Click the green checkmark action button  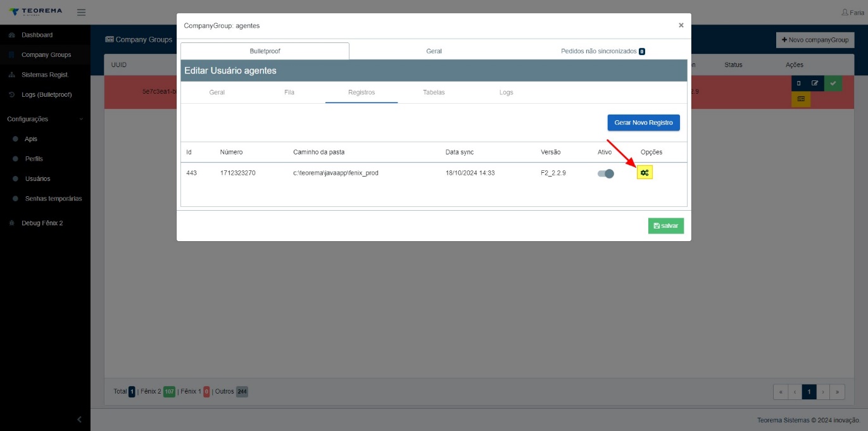[x=833, y=83]
